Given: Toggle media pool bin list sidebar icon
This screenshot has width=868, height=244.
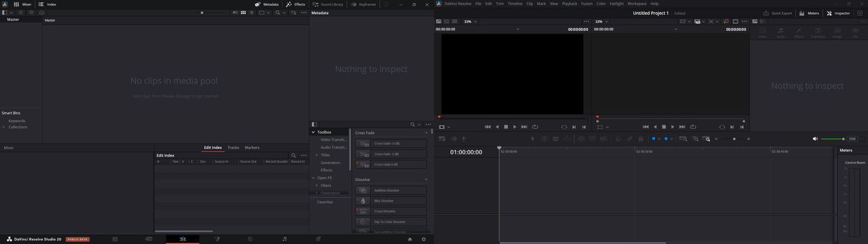Looking at the screenshot, I should point(5,12).
